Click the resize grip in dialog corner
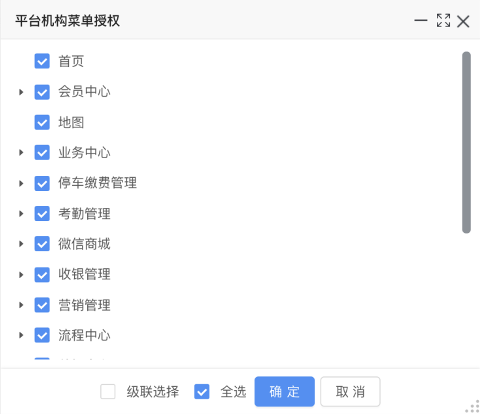The image size is (480, 414). [473, 407]
